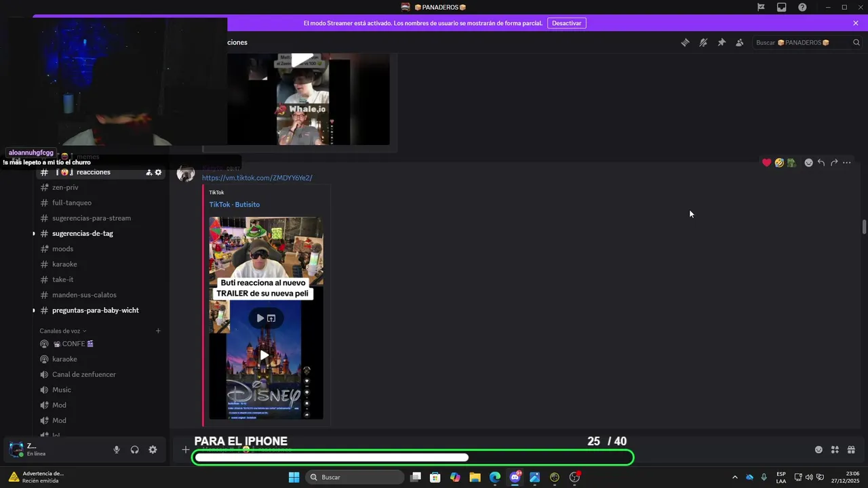Play the Butisito TikTok video embed

(264, 354)
